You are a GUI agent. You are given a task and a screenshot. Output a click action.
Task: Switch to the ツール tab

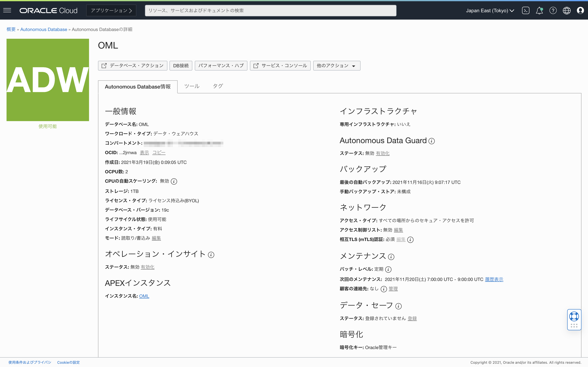pyautogui.click(x=192, y=86)
